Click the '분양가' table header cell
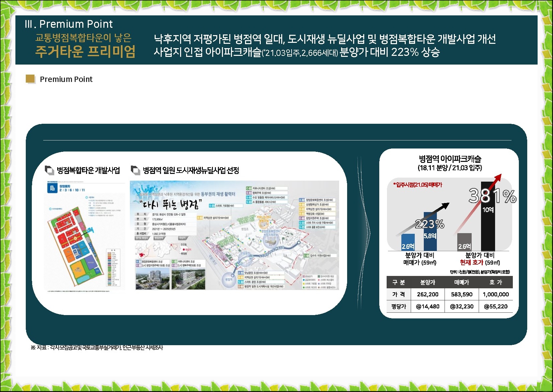Screen dimensions: 553x392 point(428,282)
